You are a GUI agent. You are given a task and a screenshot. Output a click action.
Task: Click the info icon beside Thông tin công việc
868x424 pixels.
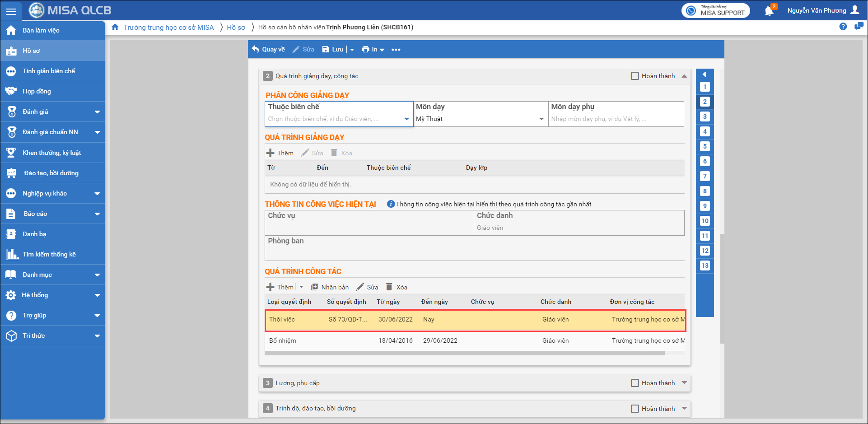pyautogui.click(x=391, y=204)
